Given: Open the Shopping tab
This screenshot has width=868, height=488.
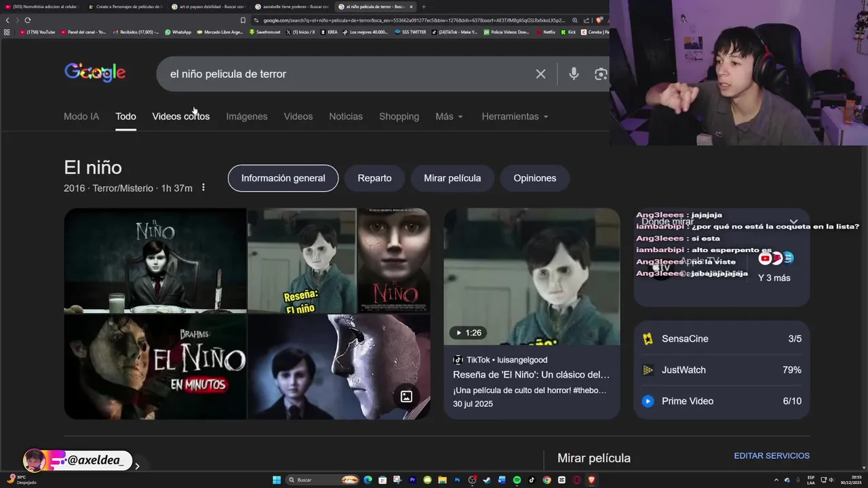Looking at the screenshot, I should [x=399, y=117].
